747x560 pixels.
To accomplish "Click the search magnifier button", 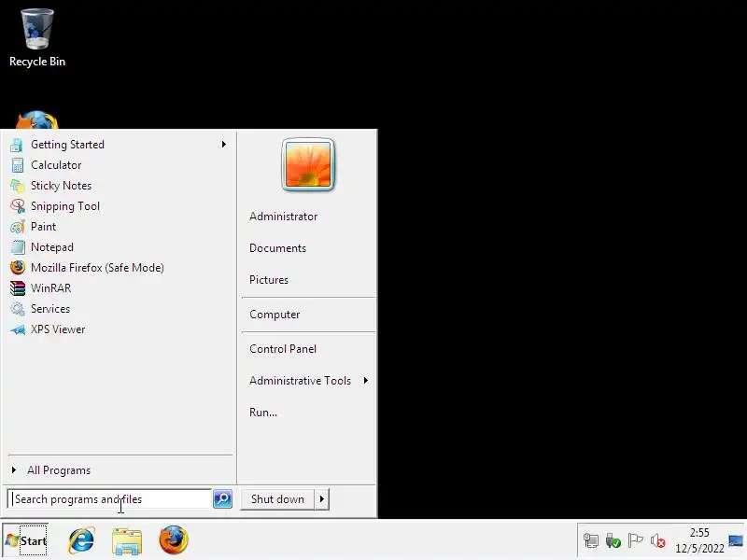I will click(222, 499).
